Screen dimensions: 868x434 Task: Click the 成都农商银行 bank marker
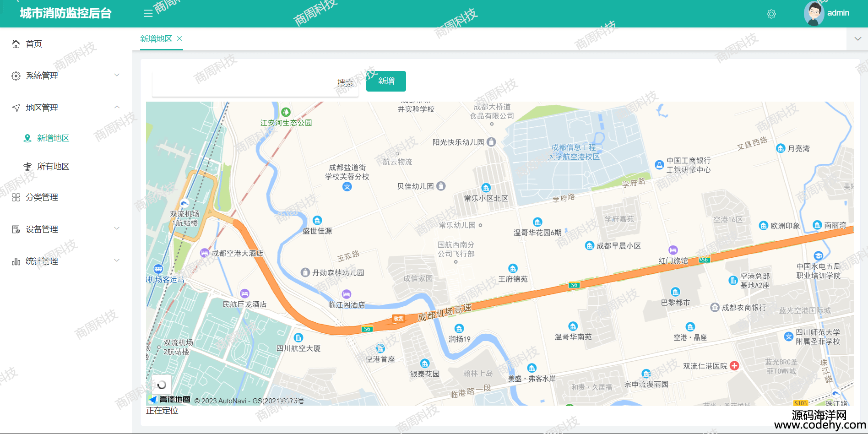coord(715,307)
